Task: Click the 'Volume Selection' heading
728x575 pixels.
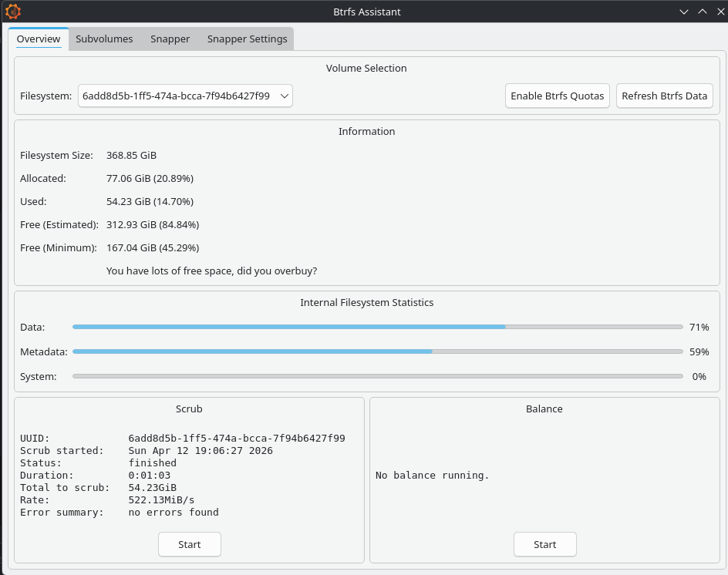Action: coord(366,69)
